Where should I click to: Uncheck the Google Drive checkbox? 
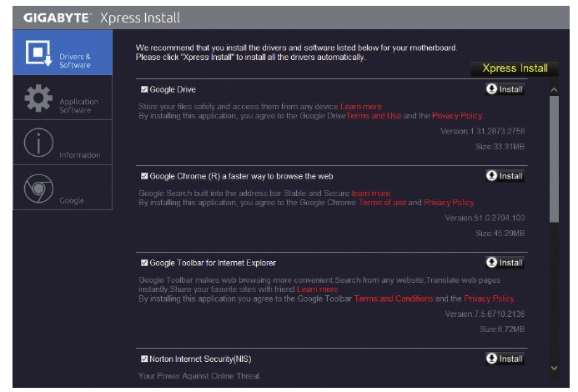tap(144, 89)
